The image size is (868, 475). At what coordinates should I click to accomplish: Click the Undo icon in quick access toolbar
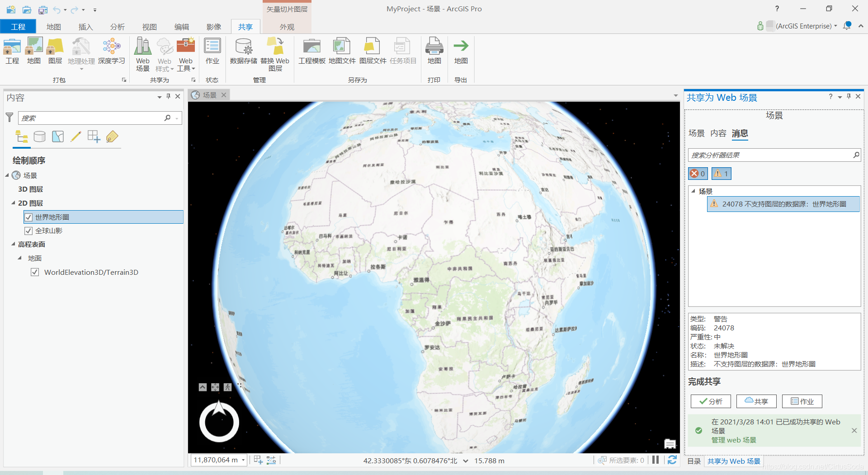(x=57, y=9)
